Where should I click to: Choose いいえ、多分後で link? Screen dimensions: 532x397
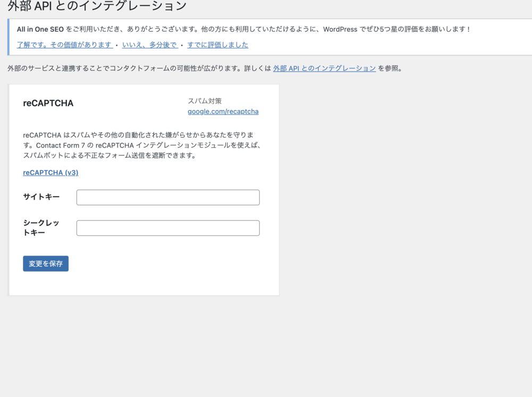[150, 45]
